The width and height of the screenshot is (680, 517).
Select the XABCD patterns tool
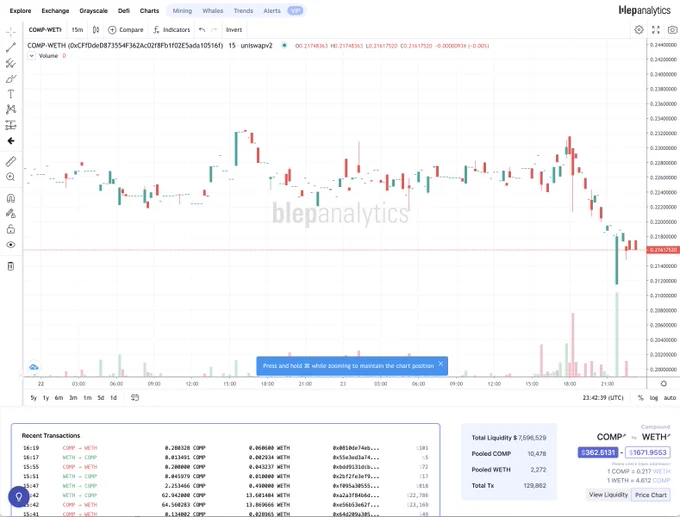[x=11, y=109]
